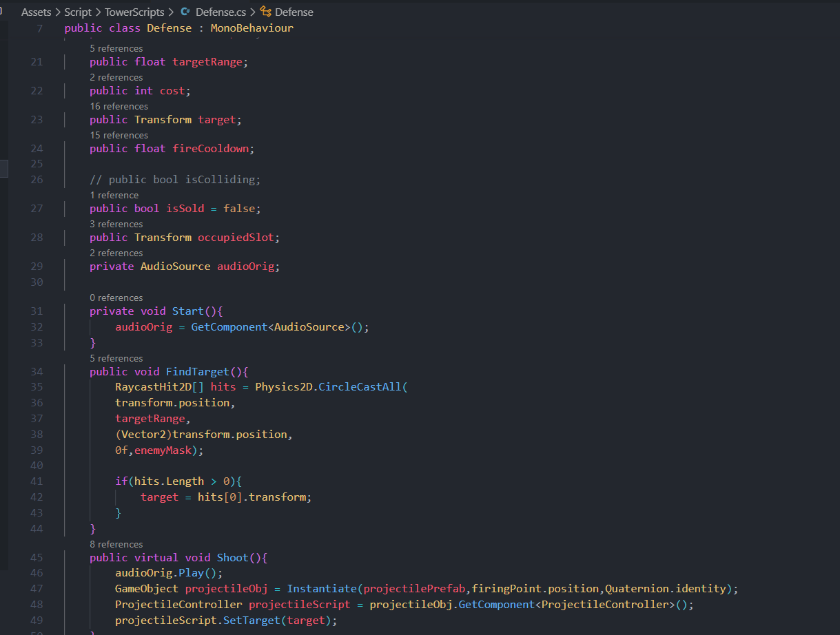Open the Defense.cs breadcrumb segment
The height and width of the screenshot is (635, 840).
click(221, 12)
